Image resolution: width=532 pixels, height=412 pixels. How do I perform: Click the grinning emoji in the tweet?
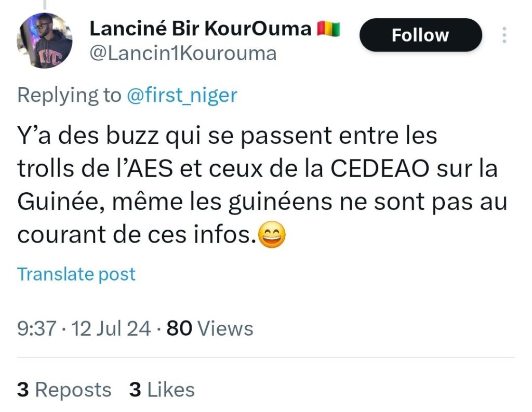click(x=272, y=234)
